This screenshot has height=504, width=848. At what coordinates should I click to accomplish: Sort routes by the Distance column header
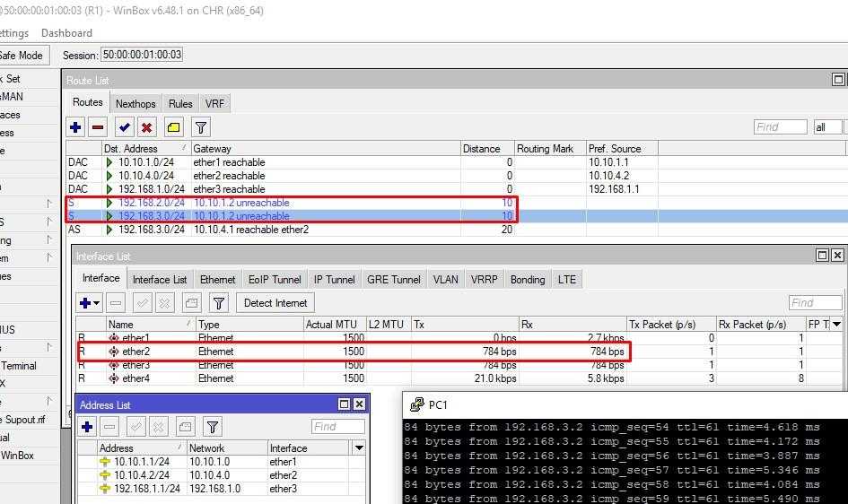(487, 148)
